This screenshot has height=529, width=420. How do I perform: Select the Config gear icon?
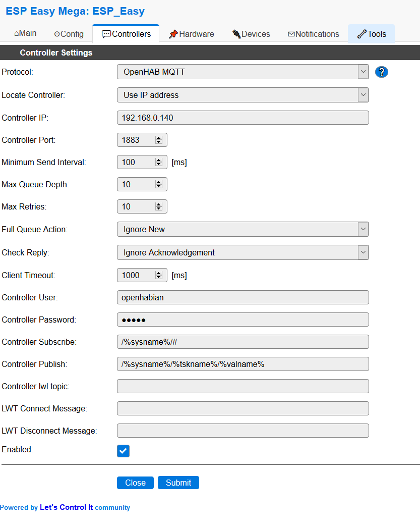tap(56, 33)
